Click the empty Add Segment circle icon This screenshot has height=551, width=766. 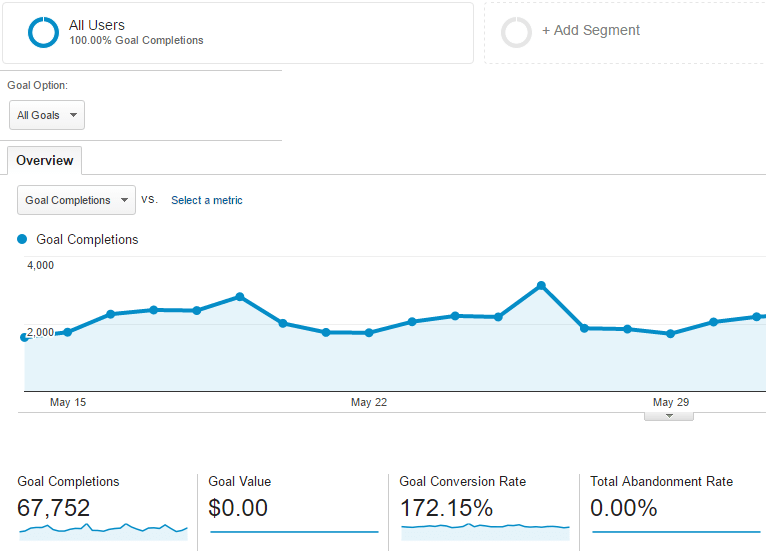(517, 32)
